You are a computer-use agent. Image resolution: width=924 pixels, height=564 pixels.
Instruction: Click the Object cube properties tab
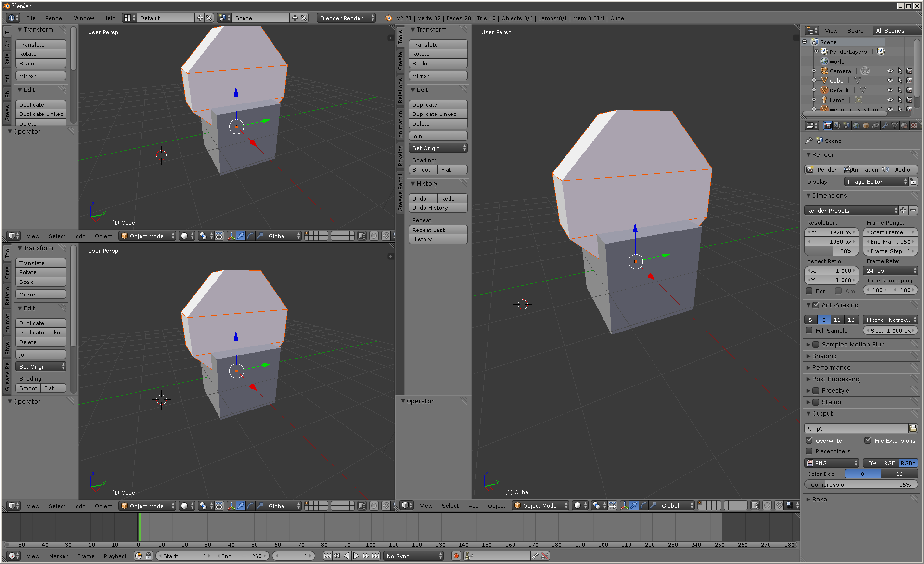[866, 126]
